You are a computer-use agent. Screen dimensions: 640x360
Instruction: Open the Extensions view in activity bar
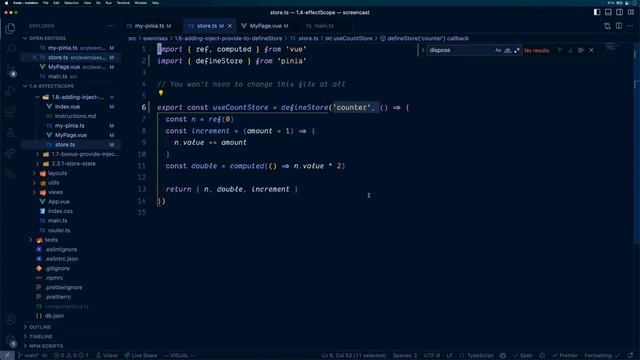10,112
